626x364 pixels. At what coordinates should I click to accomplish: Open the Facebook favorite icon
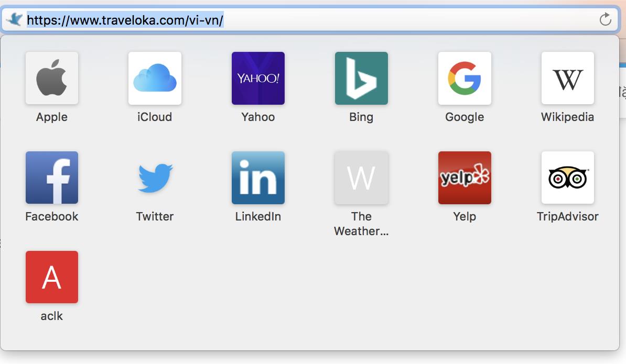(52, 178)
